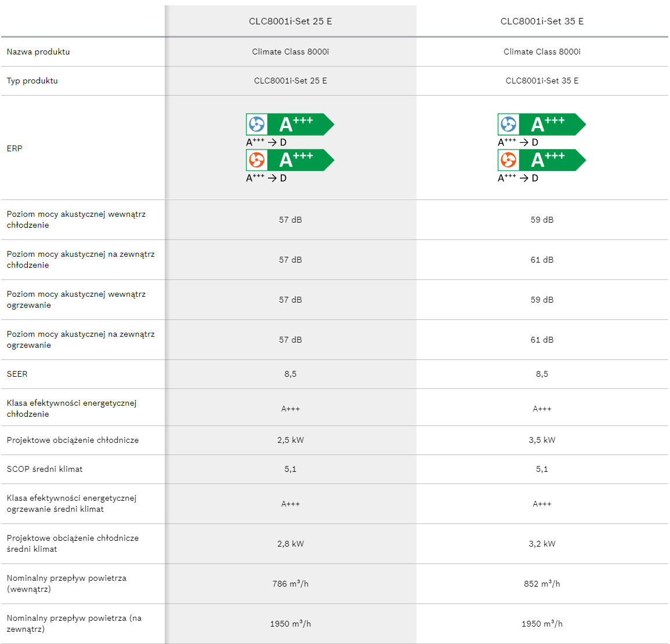Click 'Klasa efektywności energetycznej ogrzewanie średni klimat' label
The width and height of the screenshot is (670, 644).
(x=72, y=504)
